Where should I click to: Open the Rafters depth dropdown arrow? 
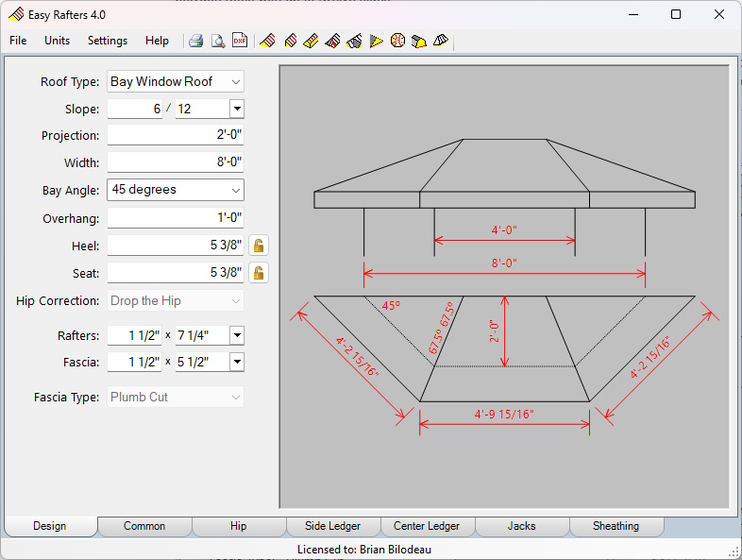click(x=236, y=335)
